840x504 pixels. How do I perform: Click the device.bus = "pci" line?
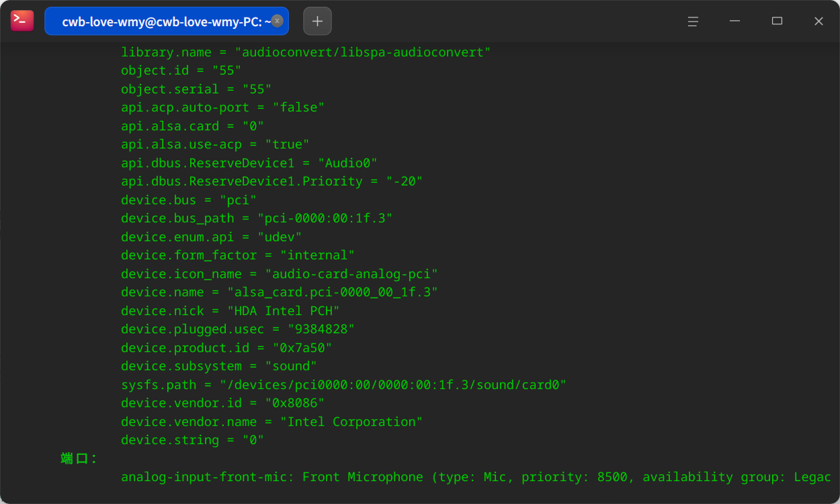[x=189, y=200]
